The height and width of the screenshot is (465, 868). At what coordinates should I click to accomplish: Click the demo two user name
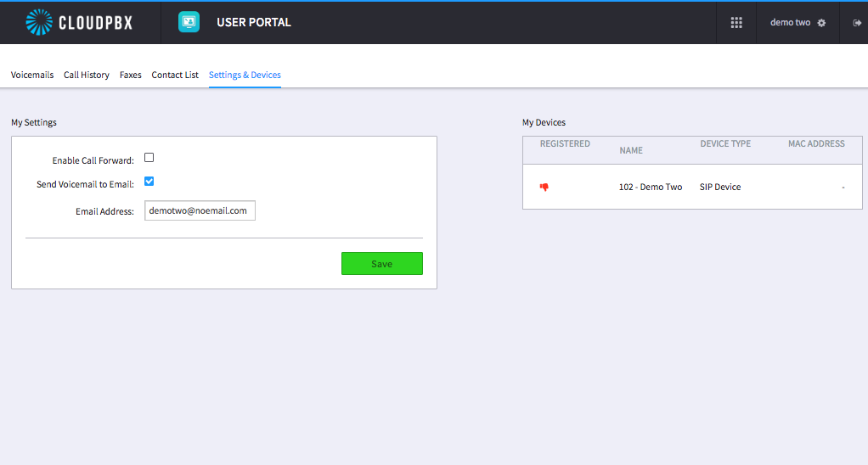790,23
